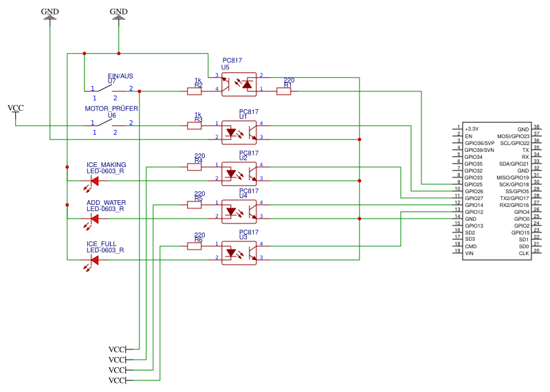
Task: Click the TX2/GPIO17 pin label
Action: [x=514, y=198]
